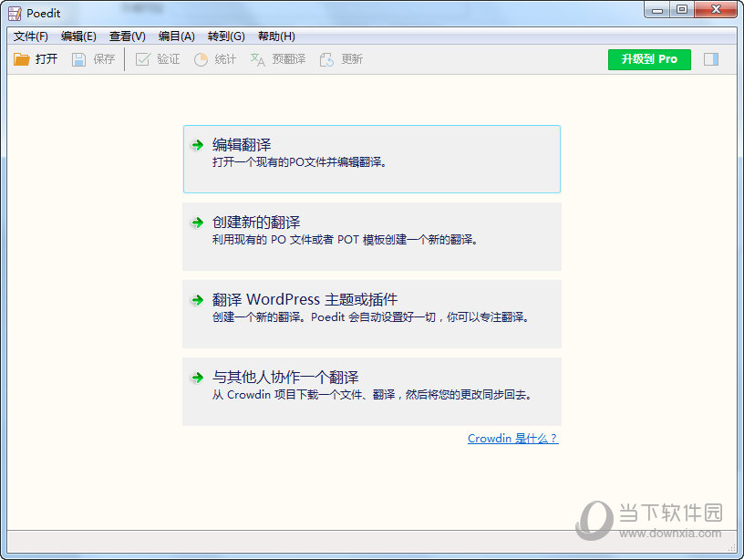Close the Poedit window
This screenshot has width=744, height=560.
tap(716, 10)
